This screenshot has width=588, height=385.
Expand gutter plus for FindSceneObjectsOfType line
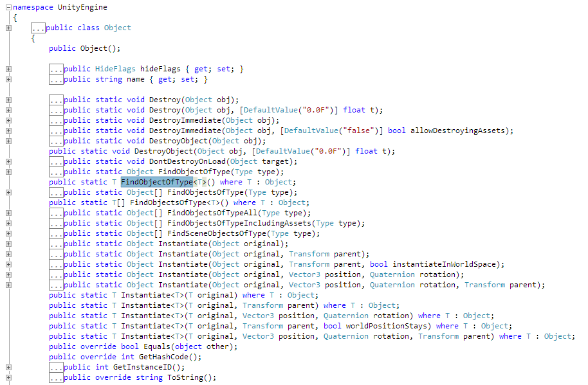(x=8, y=234)
